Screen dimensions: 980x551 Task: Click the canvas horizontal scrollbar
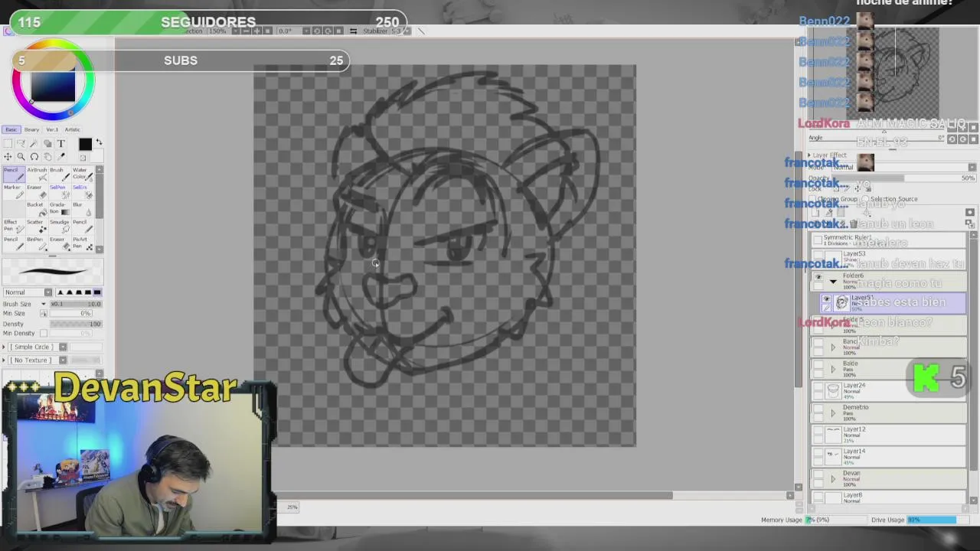point(475,495)
